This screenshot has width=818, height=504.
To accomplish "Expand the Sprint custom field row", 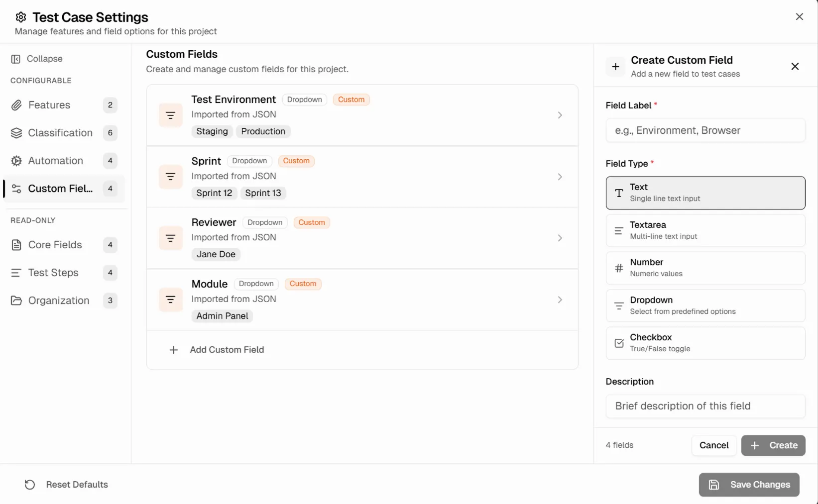I will tap(560, 177).
